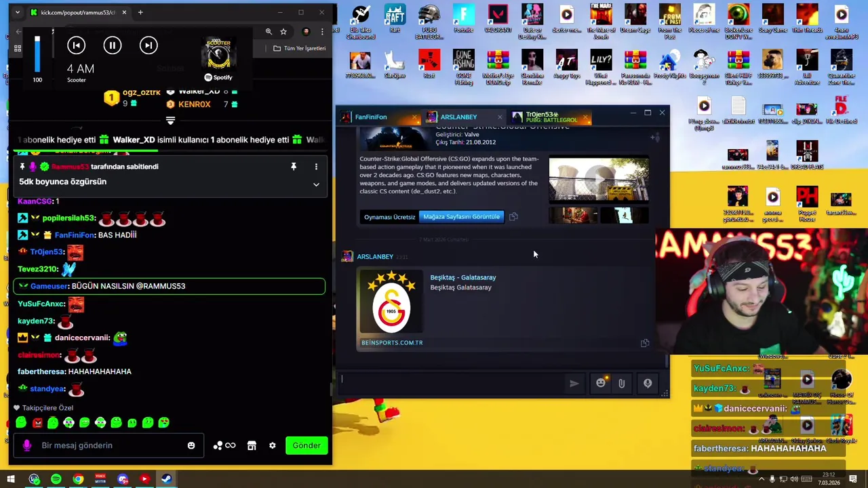Screen dimensions: 868x488
Task: Open the Kick shop storefront icon
Action: click(x=252, y=445)
